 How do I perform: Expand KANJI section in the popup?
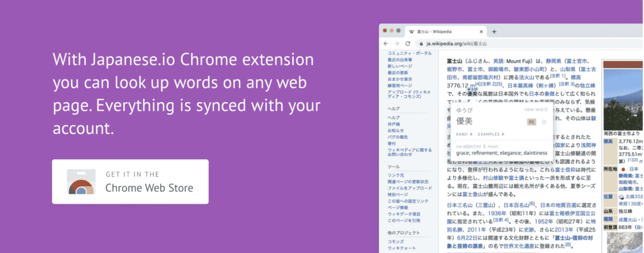pos(465,134)
